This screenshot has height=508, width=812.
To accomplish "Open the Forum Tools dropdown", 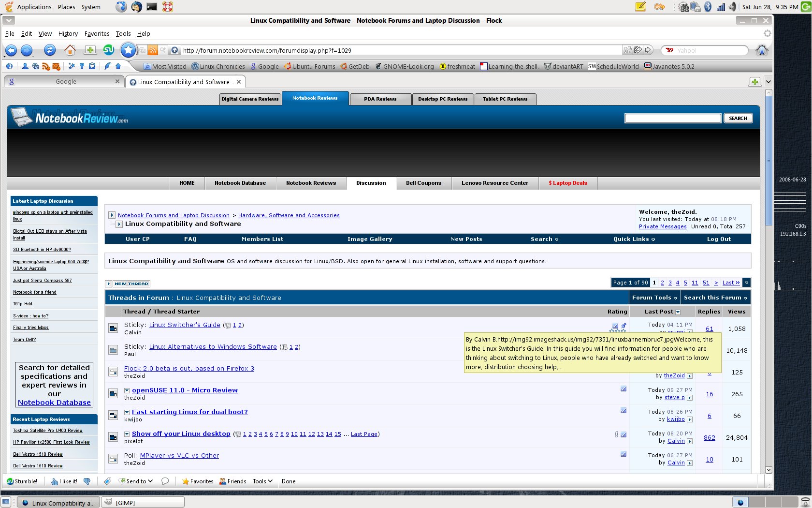I will 654,298.
